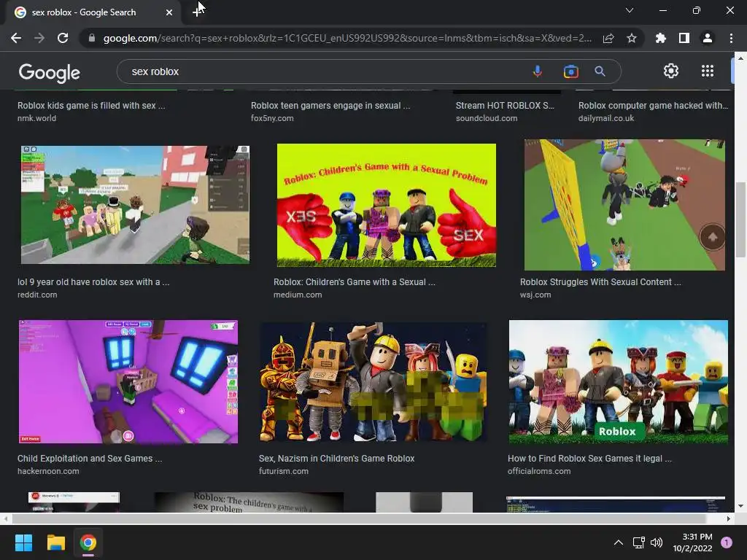
Task: Click the horizontal scrollbar left arrow
Action: 5,518
